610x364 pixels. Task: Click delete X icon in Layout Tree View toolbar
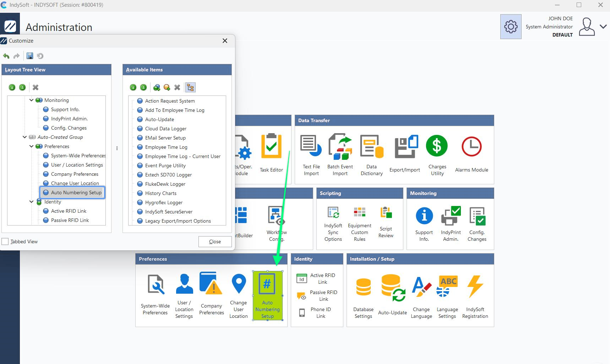(36, 87)
